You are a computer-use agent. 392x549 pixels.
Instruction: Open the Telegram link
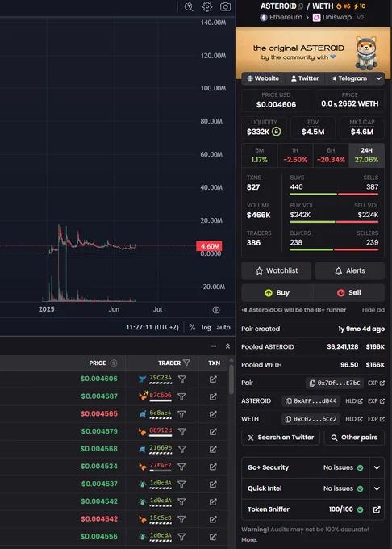pyautogui.click(x=349, y=78)
